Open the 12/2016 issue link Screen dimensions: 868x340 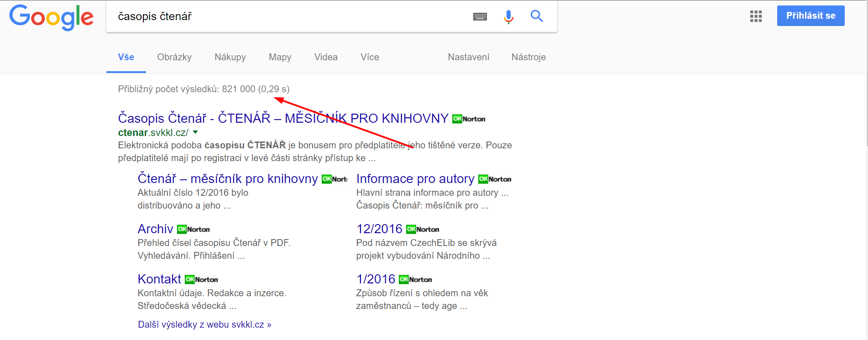[x=379, y=229]
